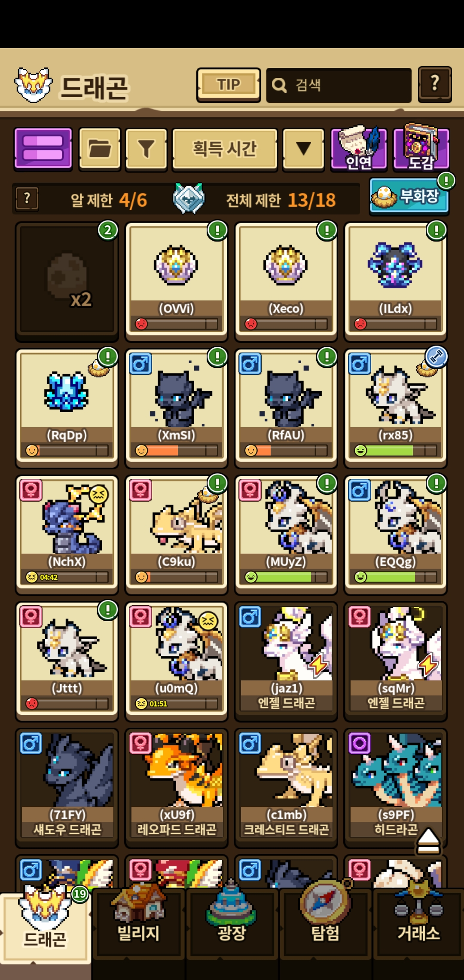Screen dimensions: 464x980
Task: Open the 획득 시간 sort selector
Action: 224,149
